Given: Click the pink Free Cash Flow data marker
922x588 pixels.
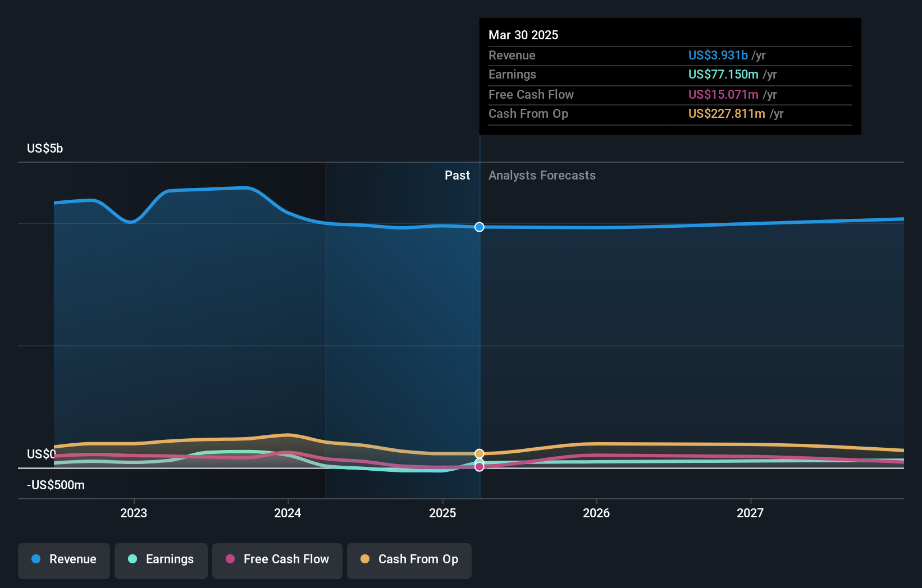Looking at the screenshot, I should tap(479, 467).
